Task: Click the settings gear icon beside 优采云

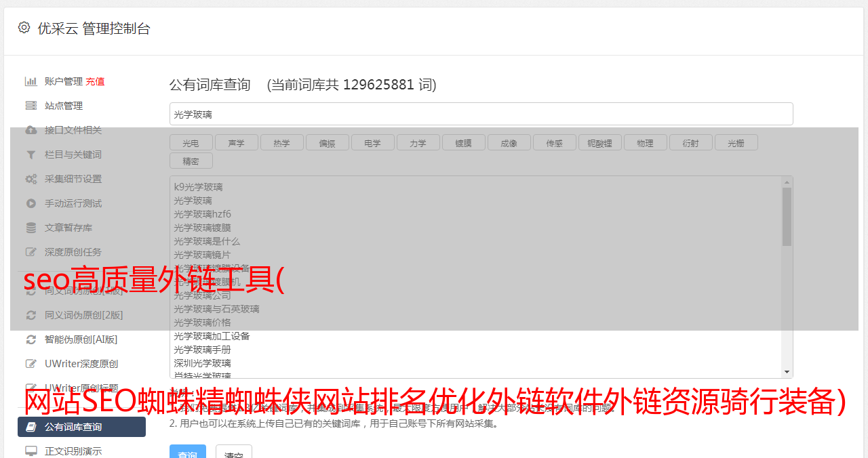Action: (24, 28)
